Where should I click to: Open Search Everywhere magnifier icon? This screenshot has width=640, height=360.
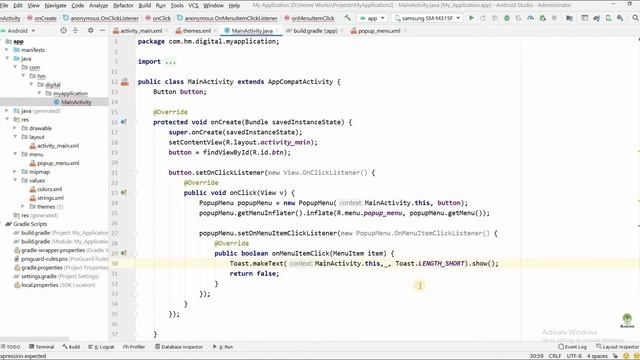click(x=635, y=18)
